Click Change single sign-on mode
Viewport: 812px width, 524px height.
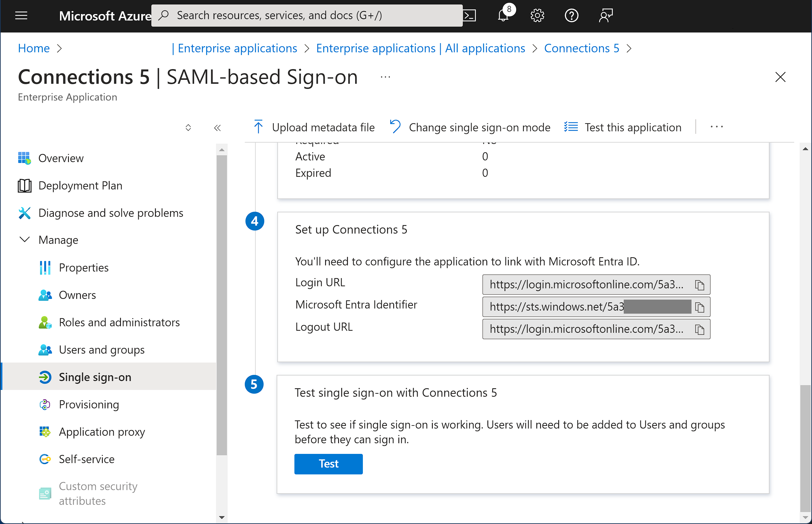pyautogui.click(x=470, y=127)
